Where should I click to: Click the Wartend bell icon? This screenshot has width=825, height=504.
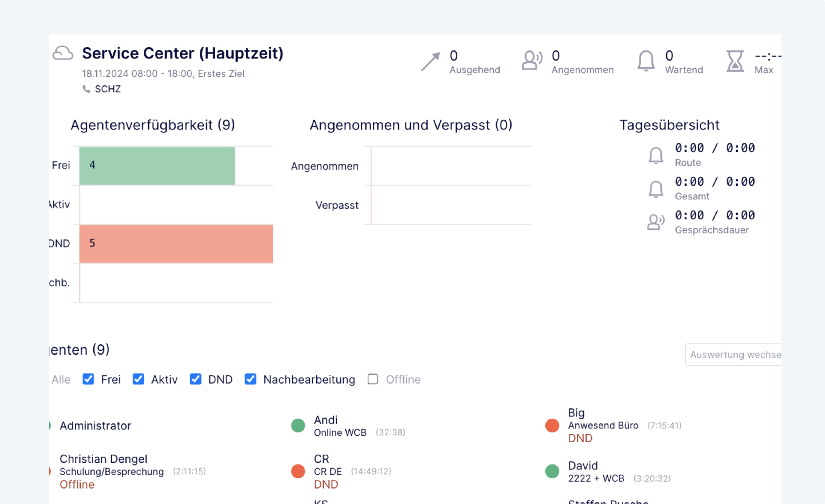pyautogui.click(x=646, y=61)
